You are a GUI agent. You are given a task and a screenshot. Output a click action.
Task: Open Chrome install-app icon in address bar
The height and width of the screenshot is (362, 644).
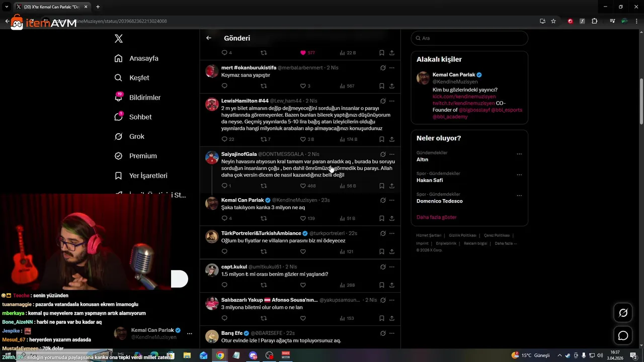pos(542,21)
